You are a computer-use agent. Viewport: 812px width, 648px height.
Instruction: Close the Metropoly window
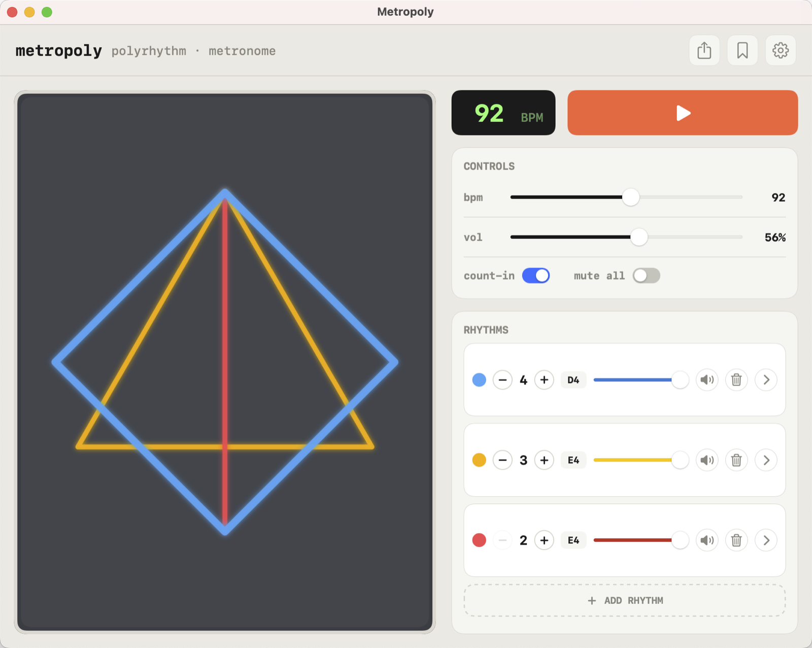pyautogui.click(x=12, y=12)
